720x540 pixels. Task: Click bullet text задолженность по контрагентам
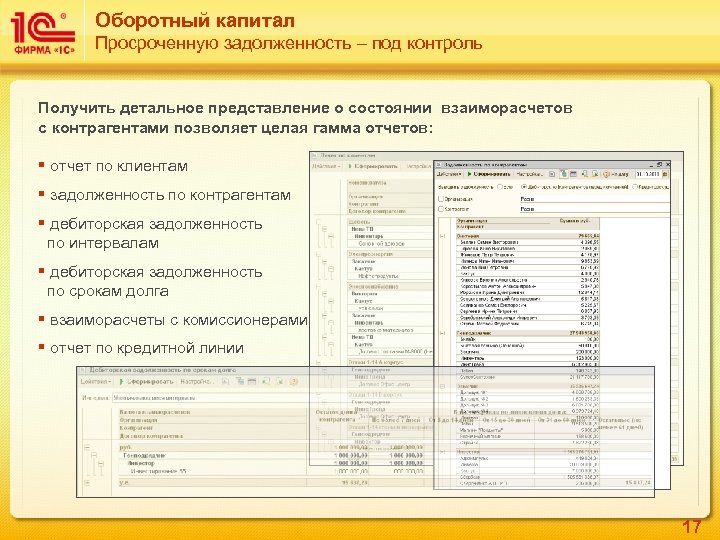point(170,195)
